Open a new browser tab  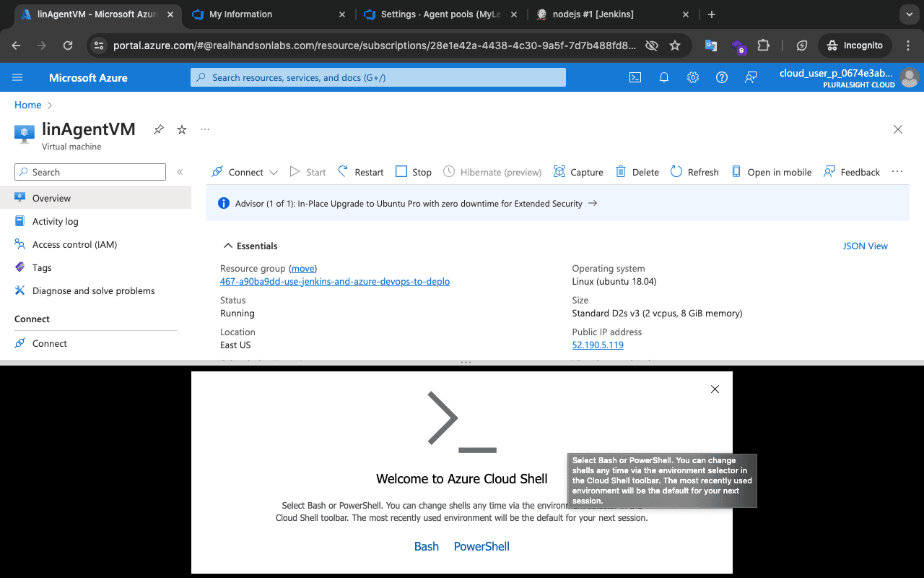pos(712,14)
